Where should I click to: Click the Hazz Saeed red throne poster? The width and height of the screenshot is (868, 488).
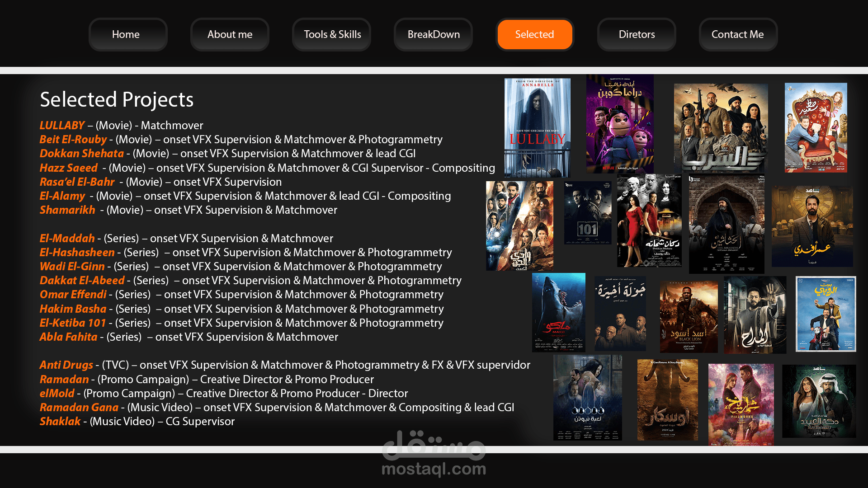pyautogui.click(x=816, y=127)
